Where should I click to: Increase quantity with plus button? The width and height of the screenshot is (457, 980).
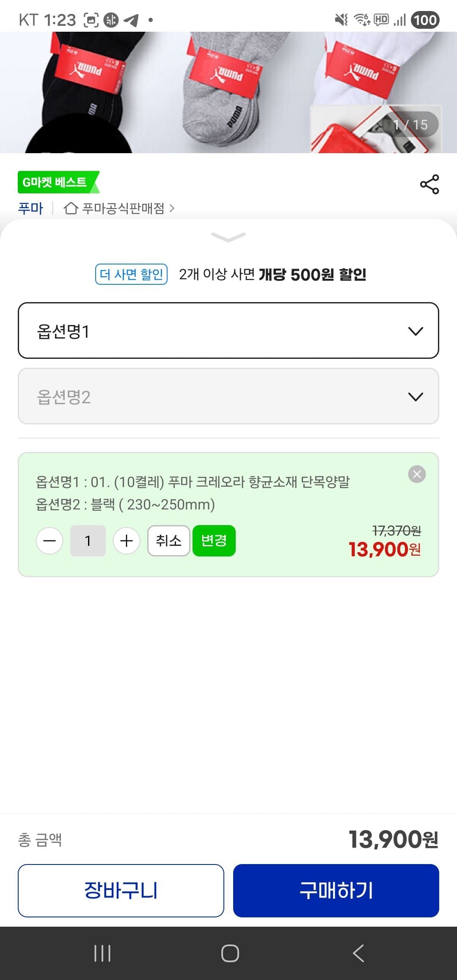127,541
